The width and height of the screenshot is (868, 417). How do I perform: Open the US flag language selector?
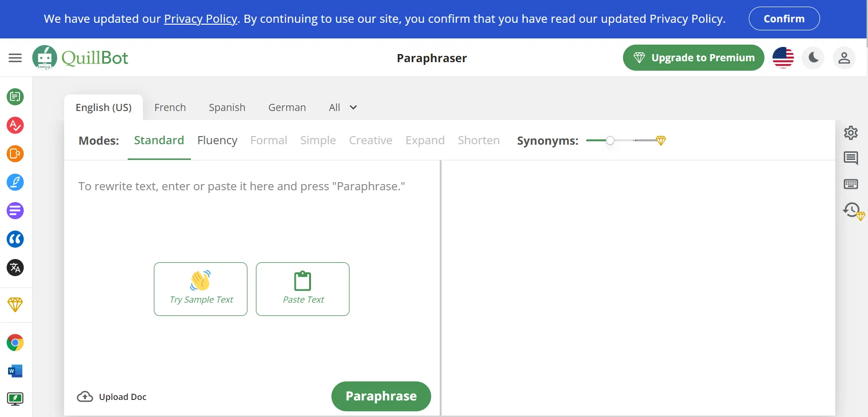click(783, 58)
